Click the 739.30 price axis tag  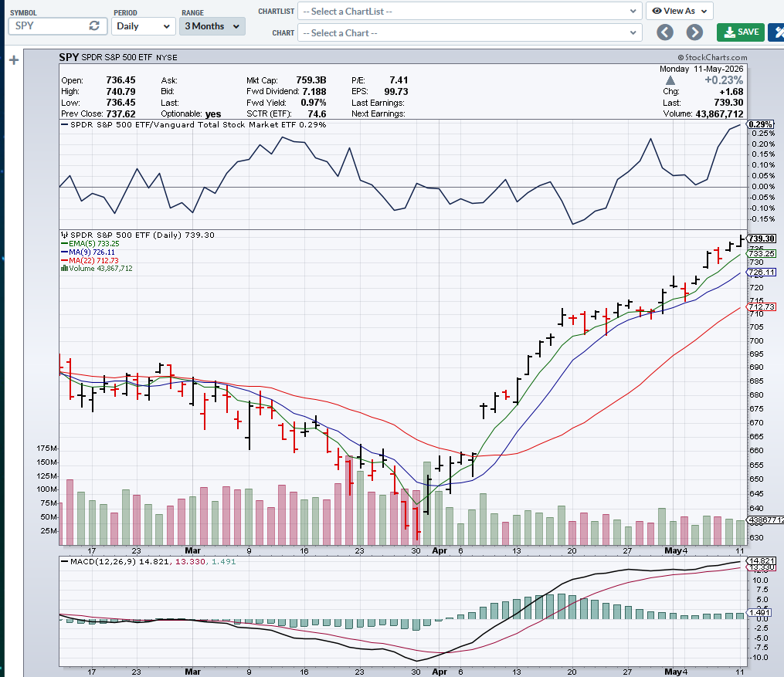coord(762,239)
